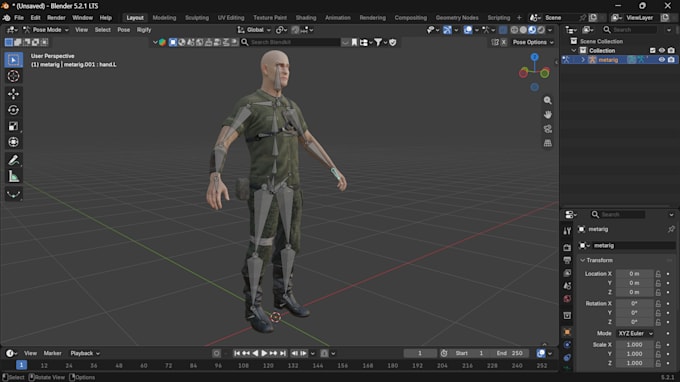This screenshot has width=680, height=382.
Task: Choose the Move tool
Action: pyautogui.click(x=13, y=94)
